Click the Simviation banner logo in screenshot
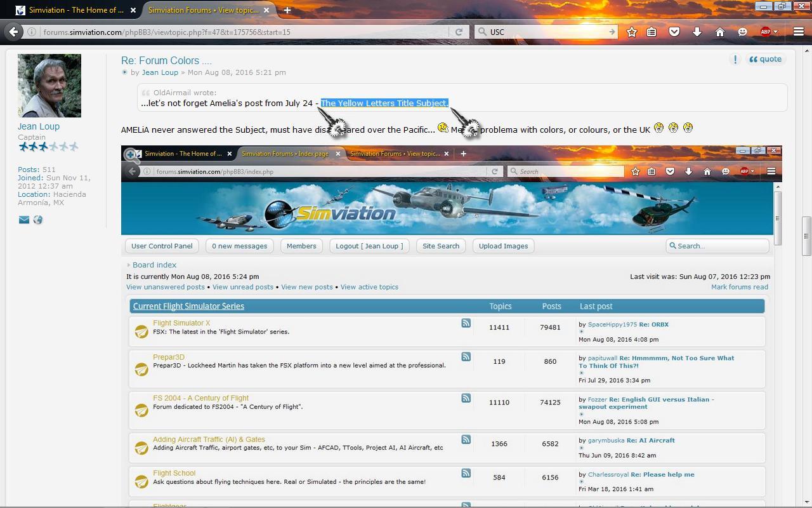 point(331,213)
